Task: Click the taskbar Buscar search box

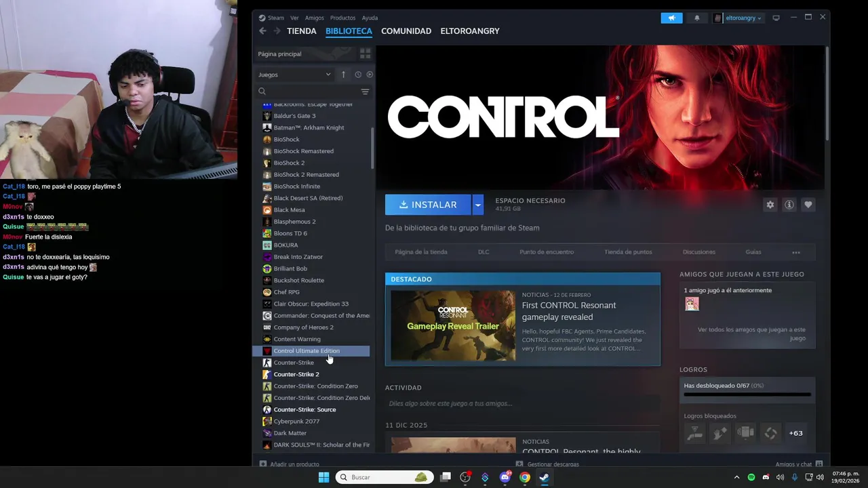Action: click(384, 477)
